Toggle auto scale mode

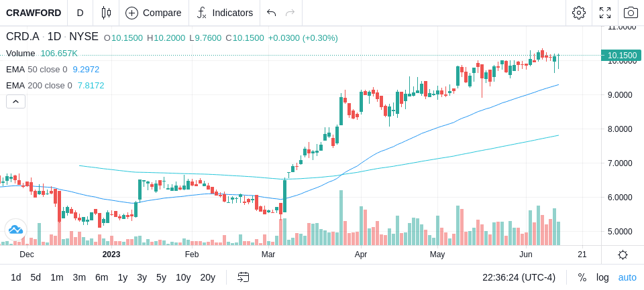627,277
